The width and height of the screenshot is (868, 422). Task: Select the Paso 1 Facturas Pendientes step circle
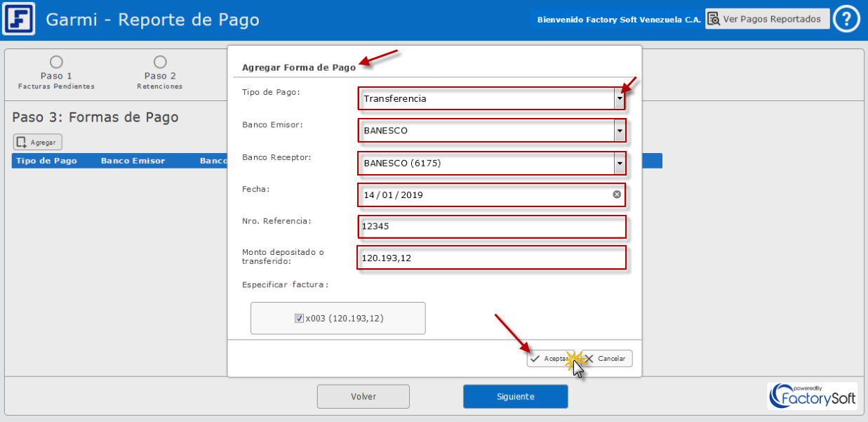pyautogui.click(x=56, y=62)
